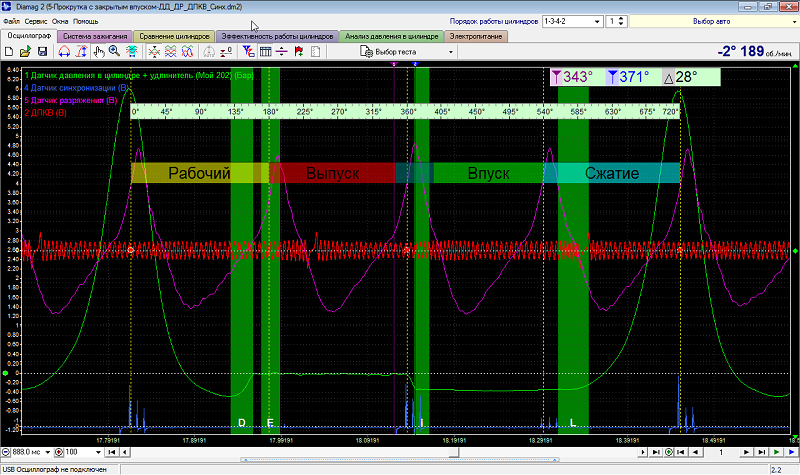800x475 pixels.
Task: Click the Выпуск stroke zone label
Action: pyautogui.click(x=333, y=173)
